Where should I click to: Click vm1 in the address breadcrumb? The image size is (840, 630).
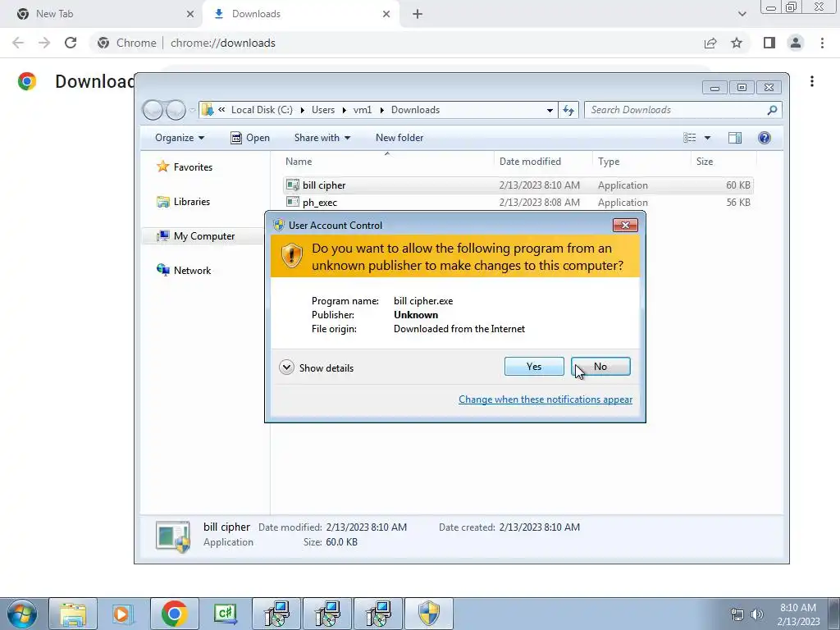(x=362, y=110)
